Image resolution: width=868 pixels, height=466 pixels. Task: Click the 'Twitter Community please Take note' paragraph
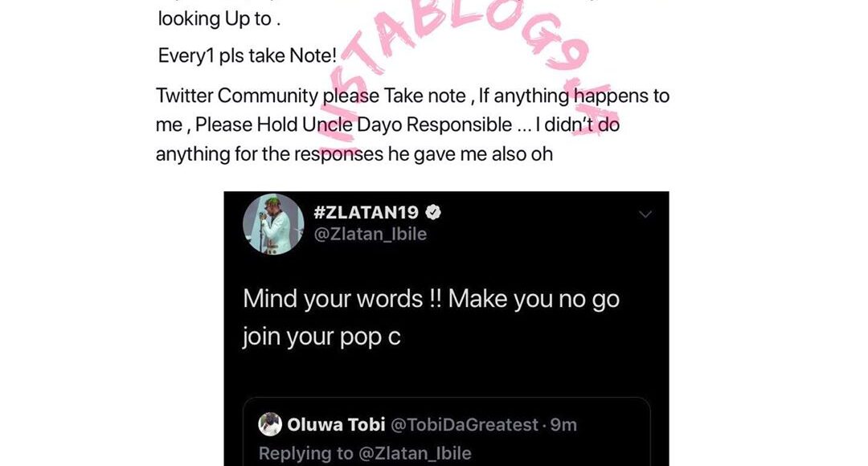412,125
